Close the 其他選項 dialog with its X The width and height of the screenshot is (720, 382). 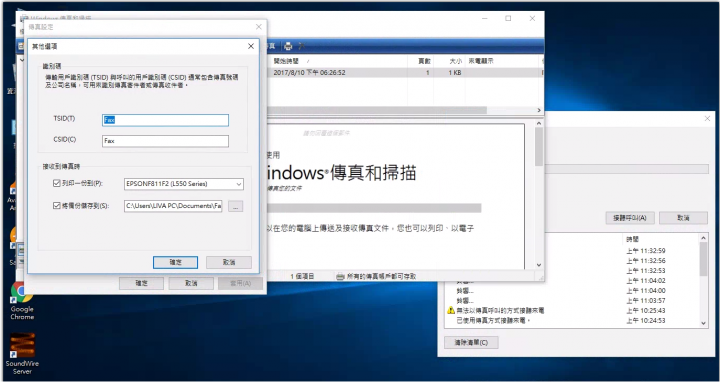pos(251,46)
